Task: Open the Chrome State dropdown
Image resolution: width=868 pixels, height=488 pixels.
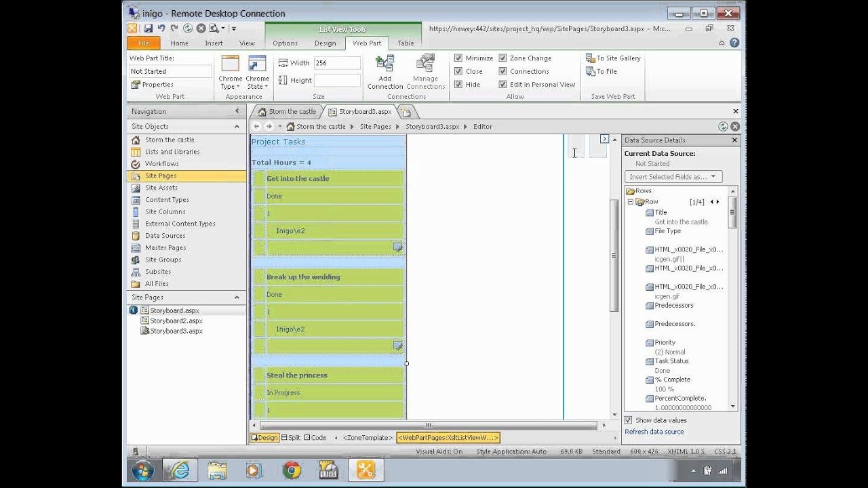Action: coord(258,73)
